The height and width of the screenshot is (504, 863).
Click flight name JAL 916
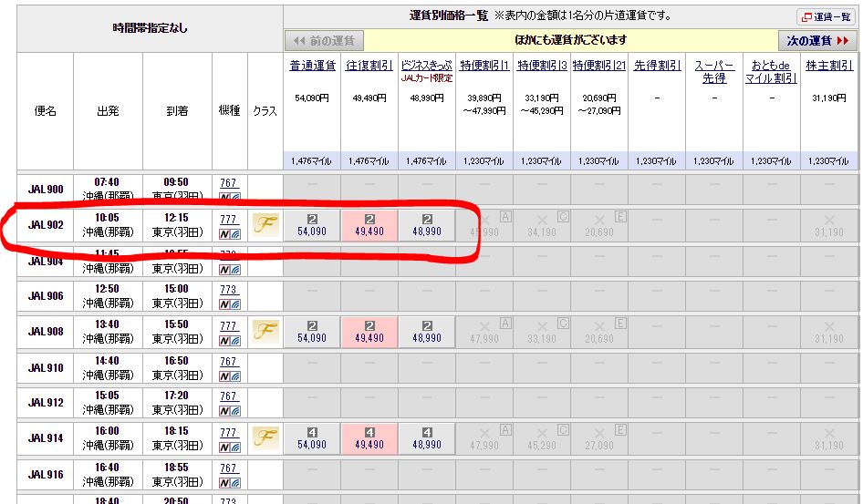[x=45, y=474]
